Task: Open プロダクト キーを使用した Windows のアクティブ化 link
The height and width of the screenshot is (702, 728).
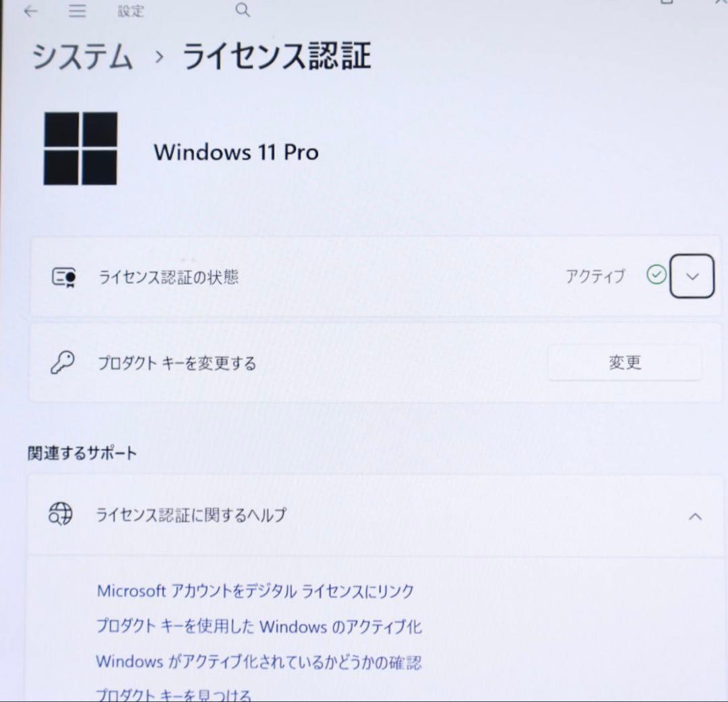Action: tap(259, 627)
